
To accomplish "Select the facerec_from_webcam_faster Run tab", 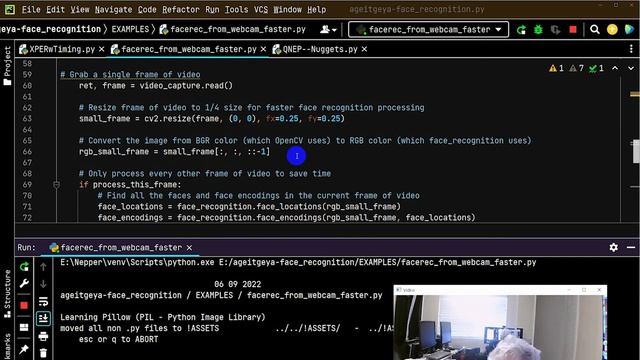I will [116, 248].
